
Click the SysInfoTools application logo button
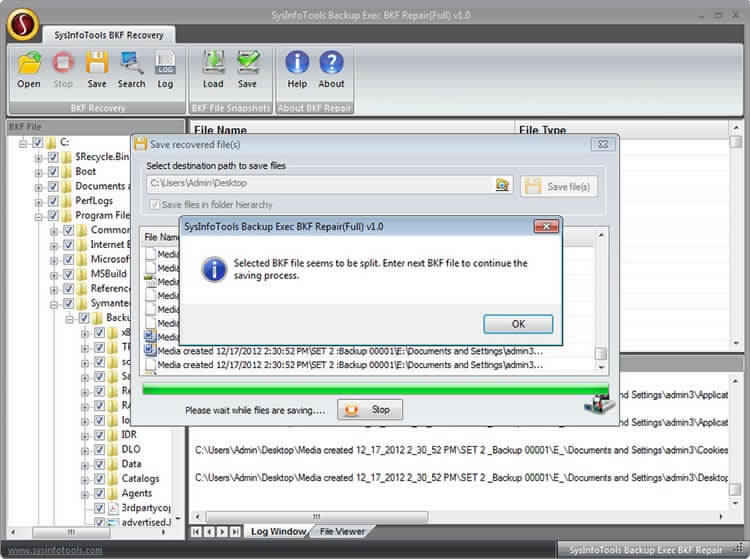[22, 24]
